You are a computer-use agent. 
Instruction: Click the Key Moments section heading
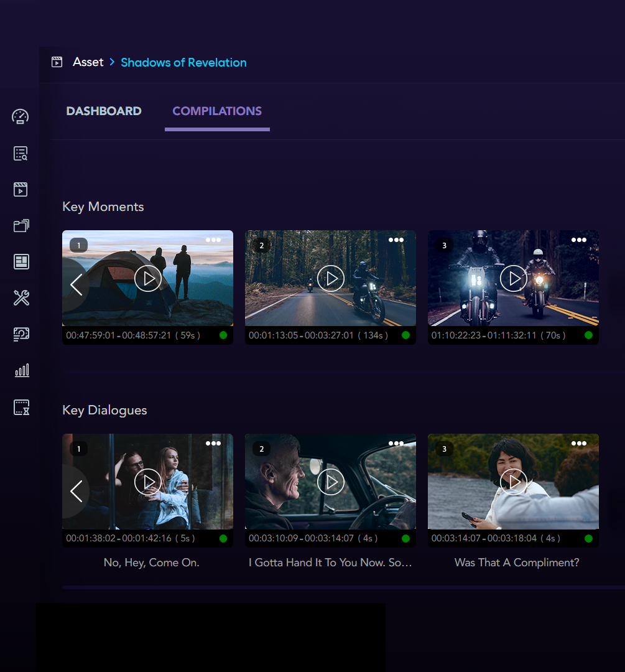103,207
